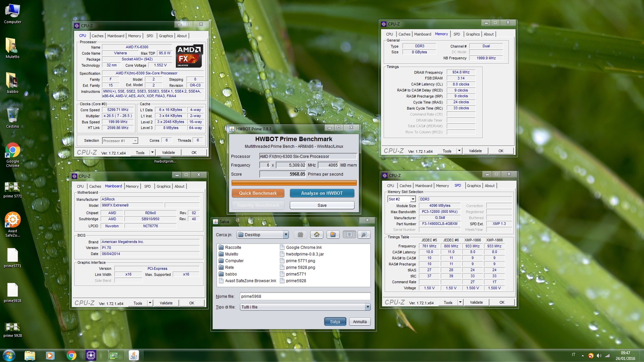This screenshot has width=644, height=362.
Task: Open the Windows Start menu
Action: pos(9,355)
